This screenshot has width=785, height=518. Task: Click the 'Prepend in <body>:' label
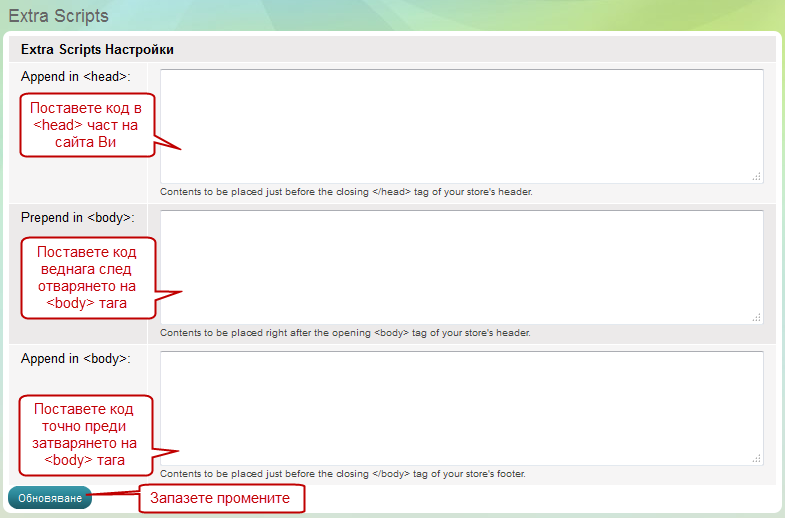(77, 218)
